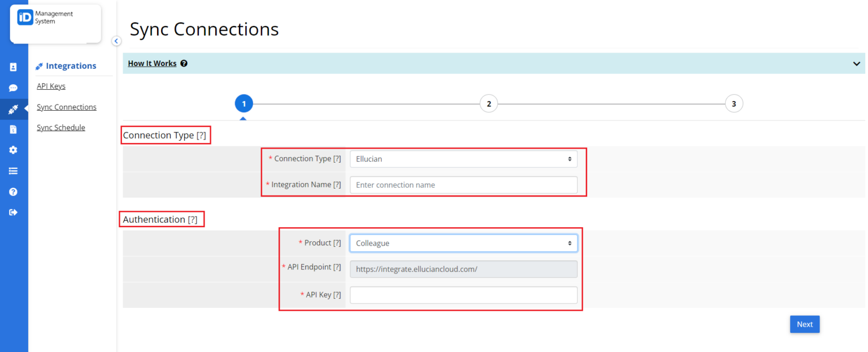The image size is (868, 352).
Task: Click the Next button
Action: pos(804,324)
